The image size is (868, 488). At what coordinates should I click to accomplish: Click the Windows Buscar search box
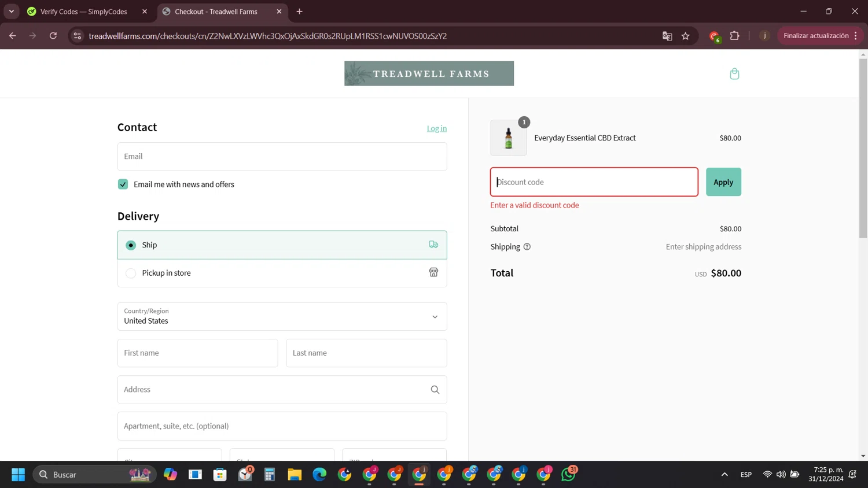pyautogui.click(x=94, y=475)
